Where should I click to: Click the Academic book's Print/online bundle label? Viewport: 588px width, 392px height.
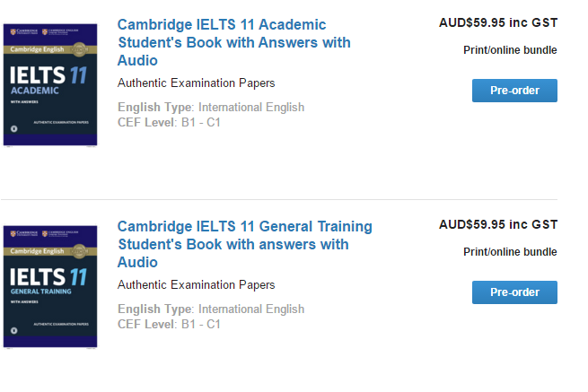[510, 50]
